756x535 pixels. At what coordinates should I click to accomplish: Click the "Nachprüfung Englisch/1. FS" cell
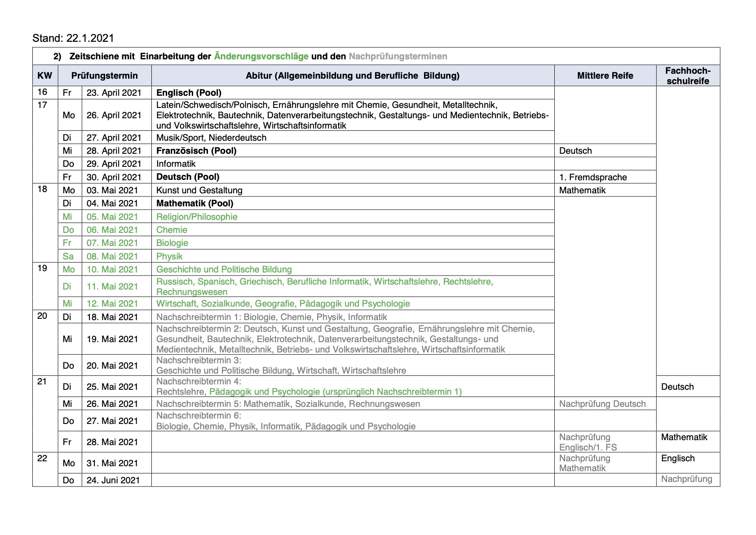coord(588,442)
